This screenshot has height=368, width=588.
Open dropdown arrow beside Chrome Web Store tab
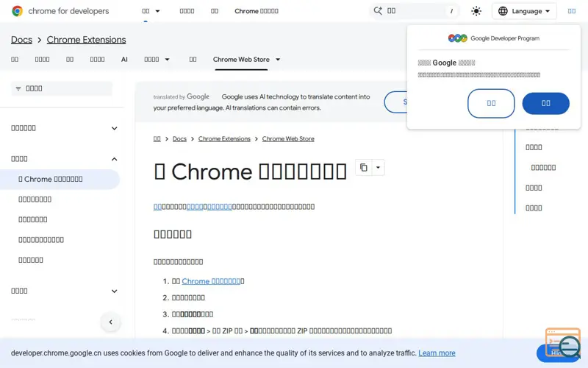[278, 60]
